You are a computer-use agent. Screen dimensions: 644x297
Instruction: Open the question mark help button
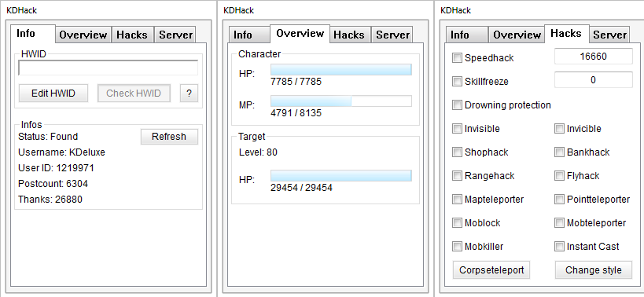[x=189, y=93]
